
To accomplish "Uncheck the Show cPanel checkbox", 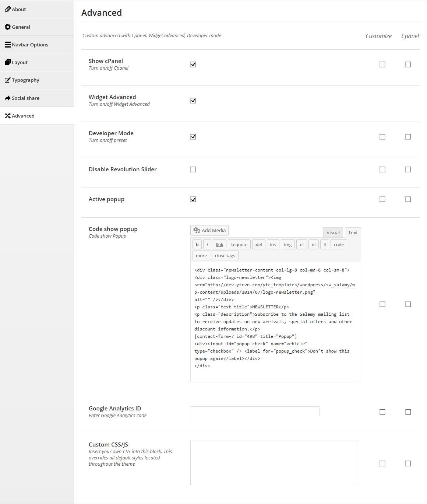I will (x=193, y=64).
